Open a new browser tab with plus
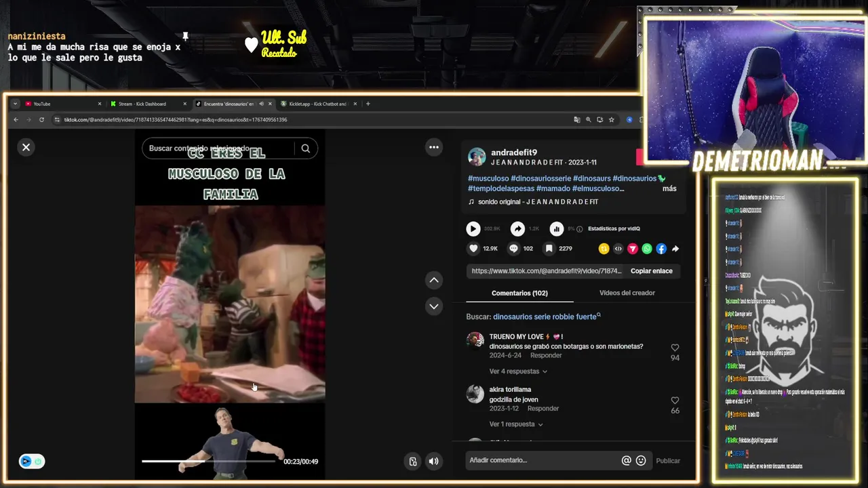Image resolution: width=868 pixels, height=488 pixels. click(368, 104)
